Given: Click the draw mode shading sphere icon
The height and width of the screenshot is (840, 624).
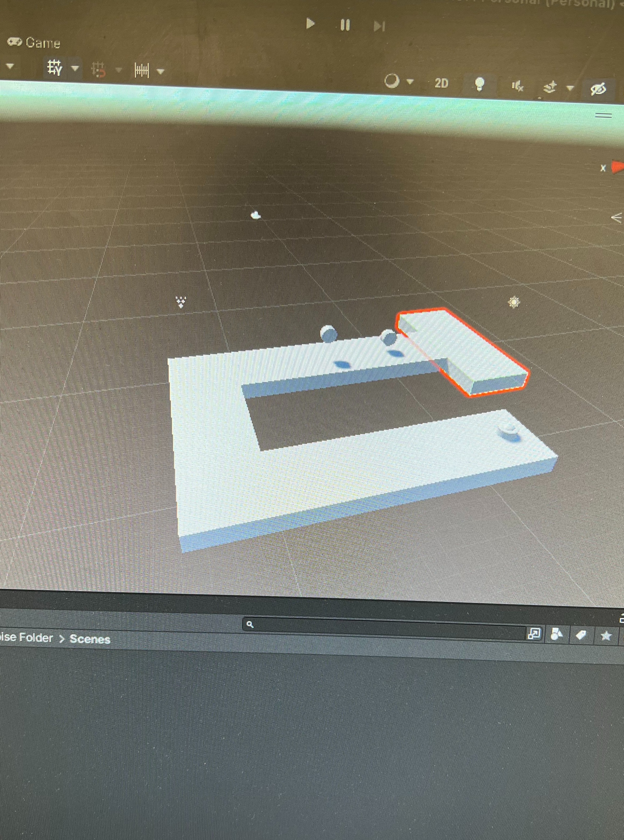Looking at the screenshot, I should click(x=392, y=81).
